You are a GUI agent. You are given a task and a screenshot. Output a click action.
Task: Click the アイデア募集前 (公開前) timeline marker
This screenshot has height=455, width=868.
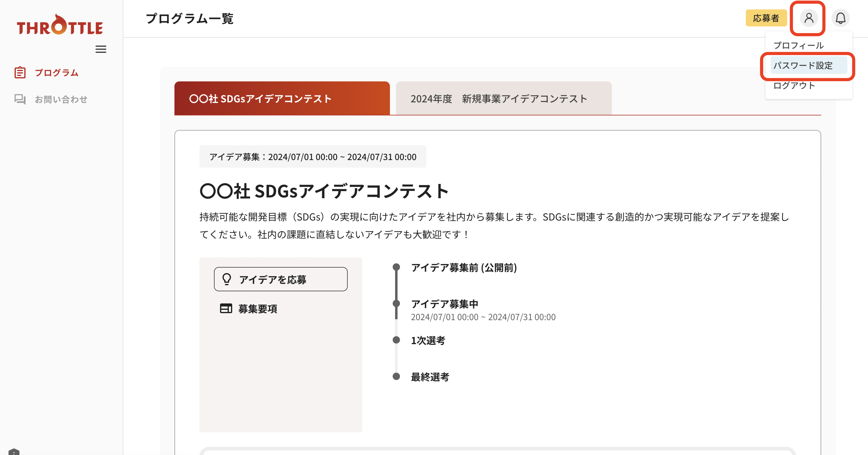coord(396,267)
